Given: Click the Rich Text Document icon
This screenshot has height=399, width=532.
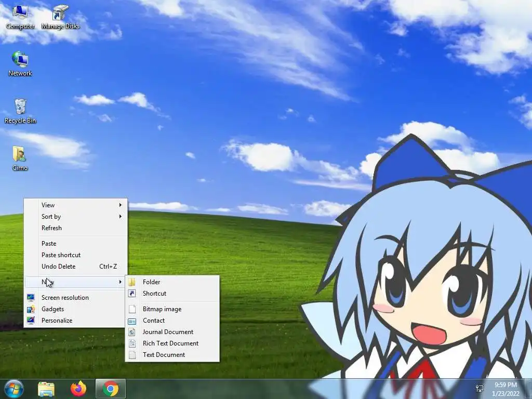Looking at the screenshot, I should tap(132, 343).
